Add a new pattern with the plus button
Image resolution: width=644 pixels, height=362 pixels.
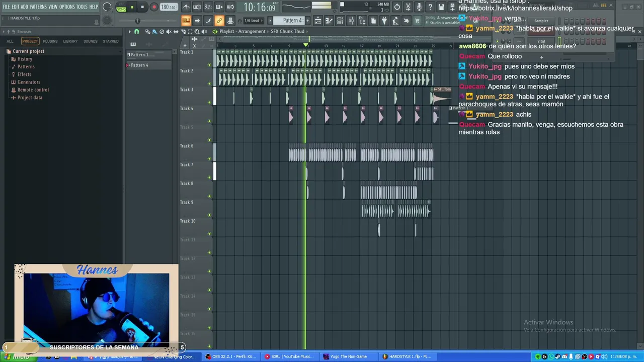tap(307, 21)
